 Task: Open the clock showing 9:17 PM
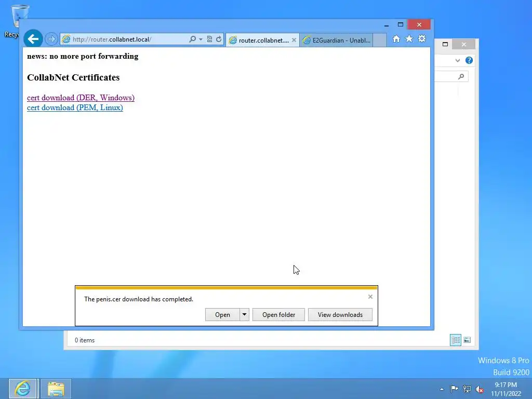pos(506,389)
